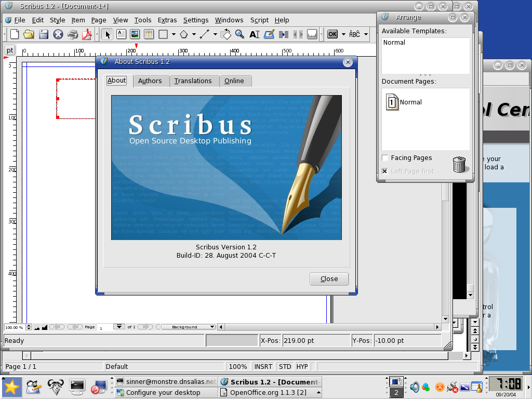The width and height of the screenshot is (532, 399).
Task: Select the arrow Select Items tool
Action: [107, 34]
